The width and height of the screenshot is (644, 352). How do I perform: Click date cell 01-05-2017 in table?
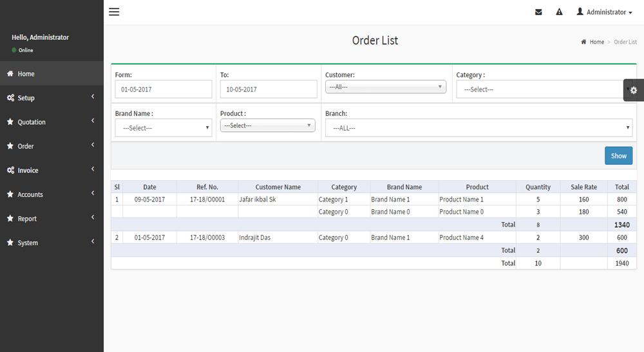[149, 237]
